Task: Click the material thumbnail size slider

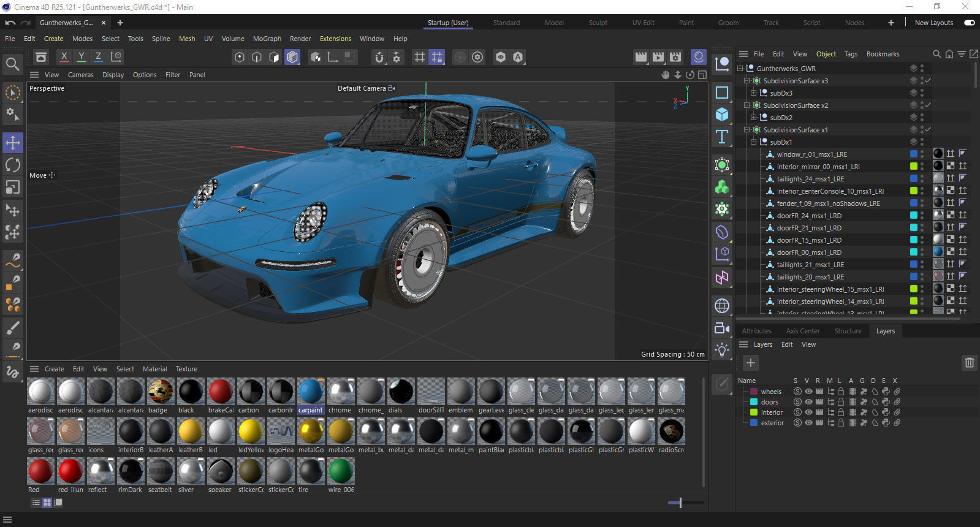Action: click(x=679, y=503)
